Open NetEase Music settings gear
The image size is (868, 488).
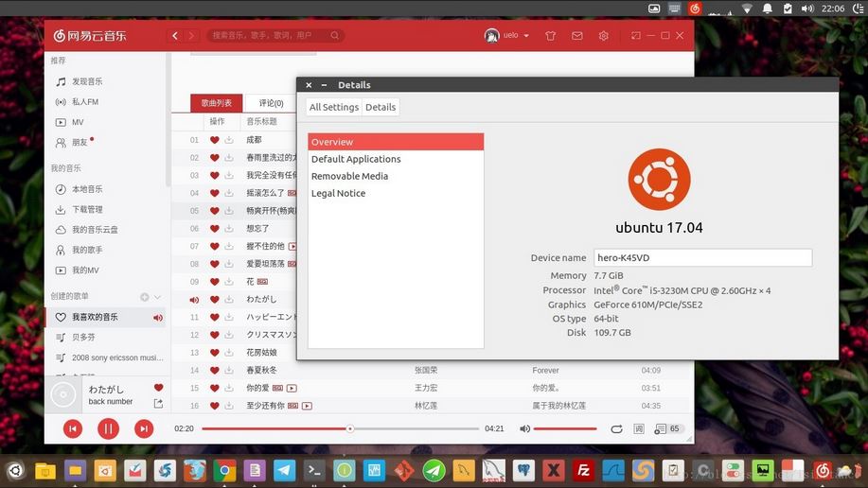pos(603,36)
